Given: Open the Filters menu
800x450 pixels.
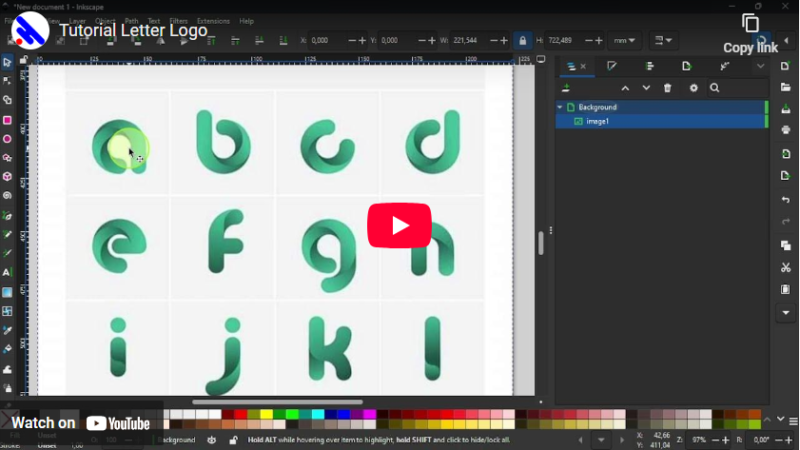Looking at the screenshot, I should [179, 21].
